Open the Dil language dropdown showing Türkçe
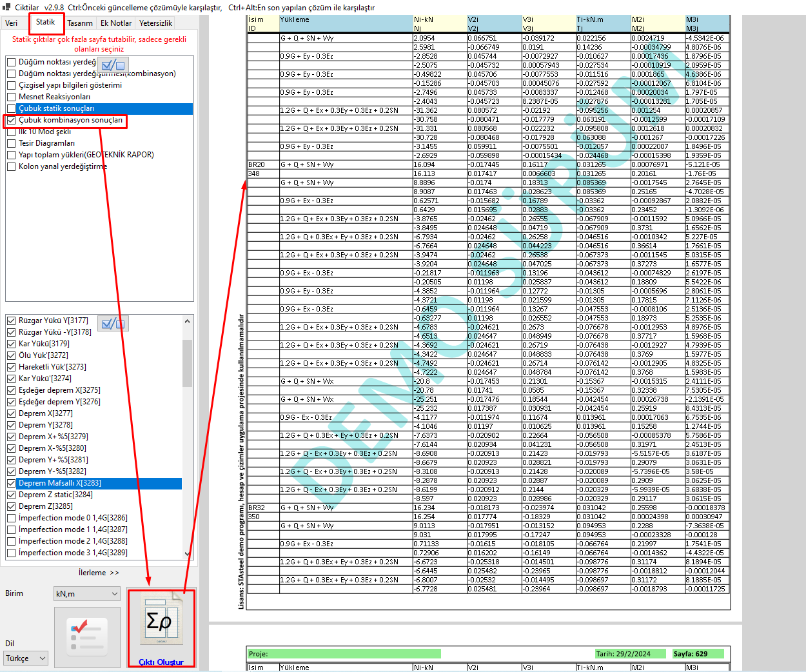Viewport: 806px width, 672px height. [x=26, y=658]
